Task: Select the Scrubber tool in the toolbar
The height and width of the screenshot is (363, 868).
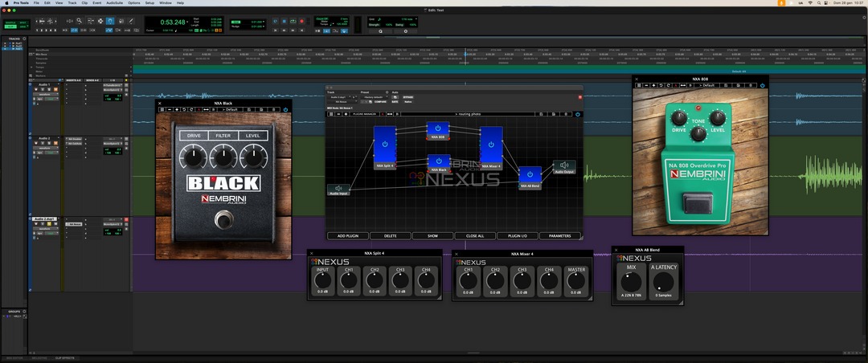Action: click(x=121, y=20)
